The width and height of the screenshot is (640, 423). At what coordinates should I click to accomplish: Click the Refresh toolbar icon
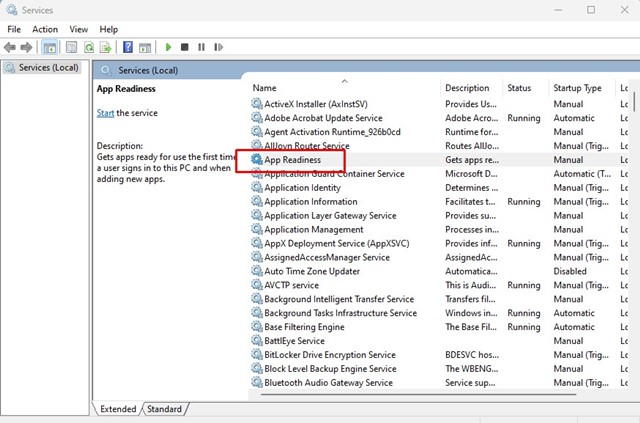(90, 47)
